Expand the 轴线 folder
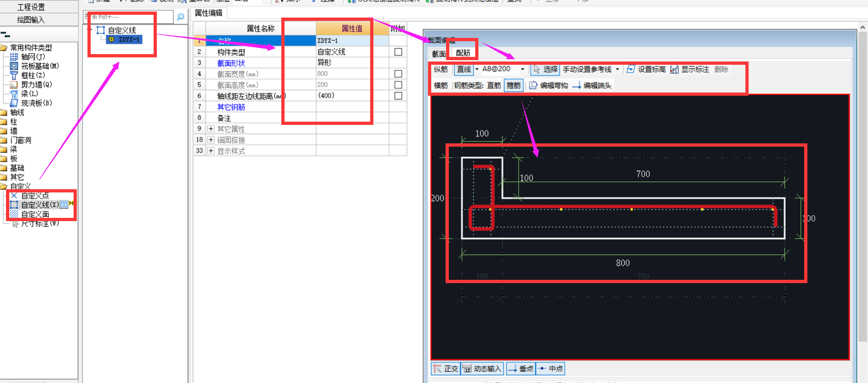The width and height of the screenshot is (868, 383). pyautogui.click(x=4, y=112)
